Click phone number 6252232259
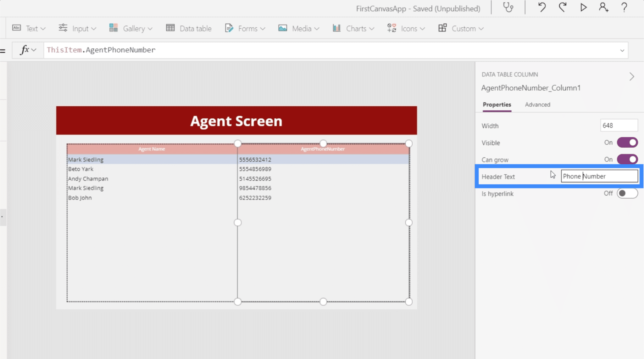Screen dimensions: 644x359 255,198
